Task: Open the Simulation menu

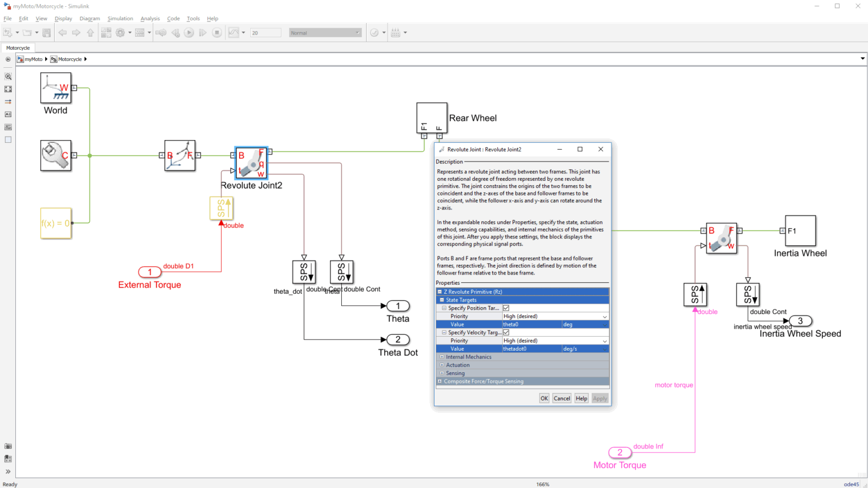Action: (120, 19)
